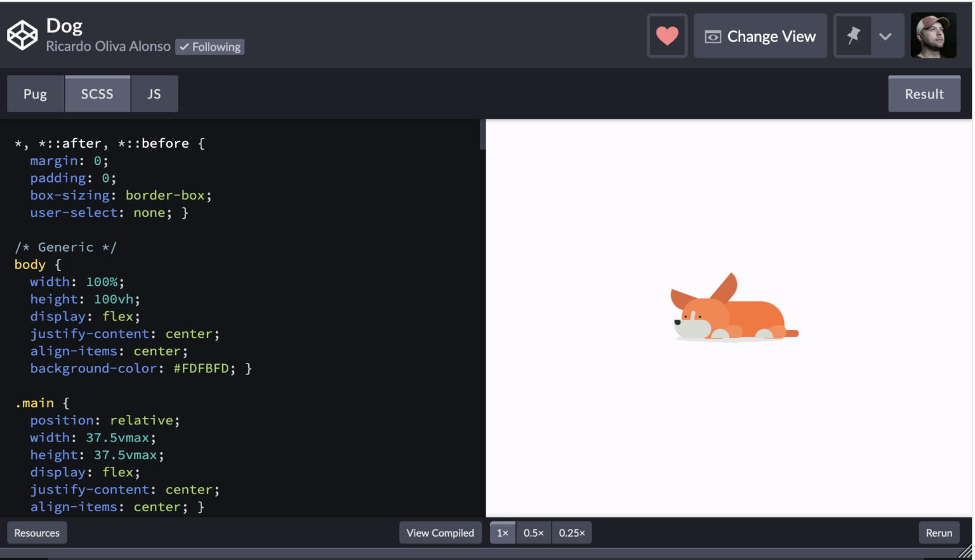Toggle preview scale to 0.5x
This screenshot has height=560, width=975.
(534, 533)
